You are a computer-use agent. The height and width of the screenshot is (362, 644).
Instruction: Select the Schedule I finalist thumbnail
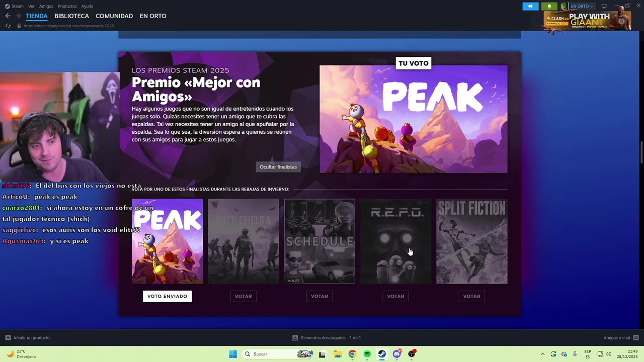(x=319, y=241)
